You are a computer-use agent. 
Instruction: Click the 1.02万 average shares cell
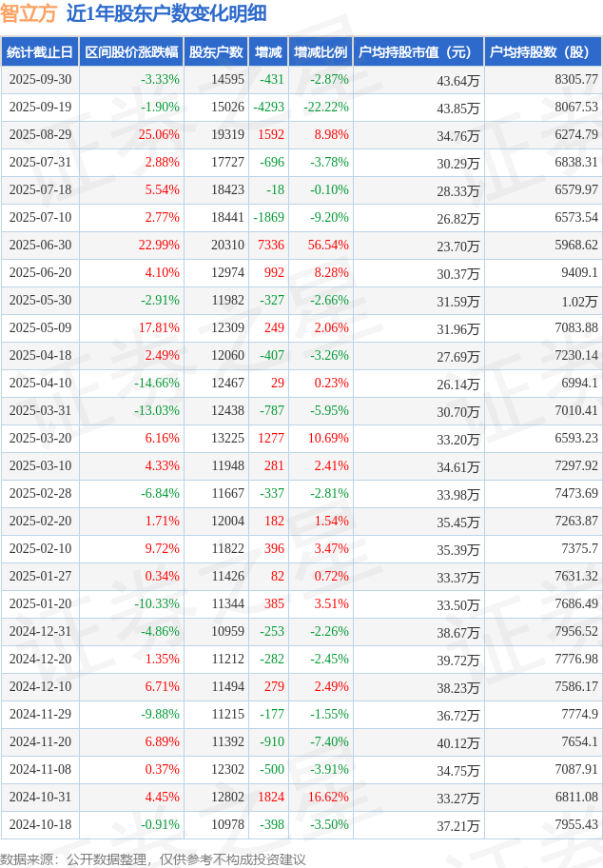click(x=579, y=302)
